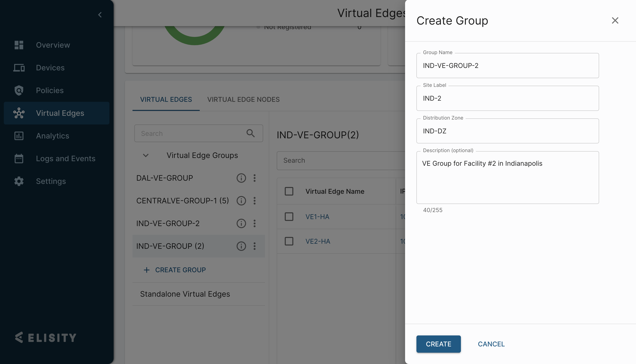Check the VE2-HA row checkbox
Image resolution: width=636 pixels, height=364 pixels.
pos(289,241)
